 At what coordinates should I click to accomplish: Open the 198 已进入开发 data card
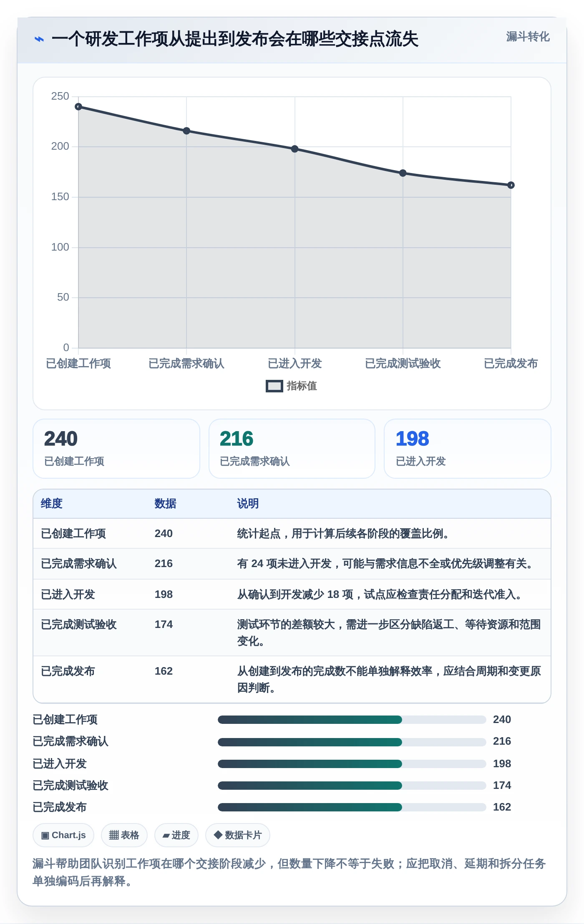tap(468, 449)
